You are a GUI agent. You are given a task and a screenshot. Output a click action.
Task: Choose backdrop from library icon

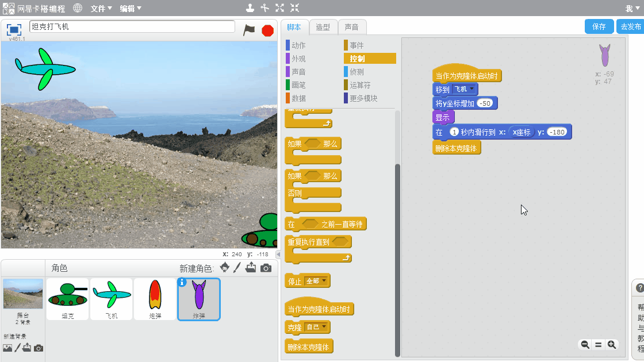click(7, 348)
